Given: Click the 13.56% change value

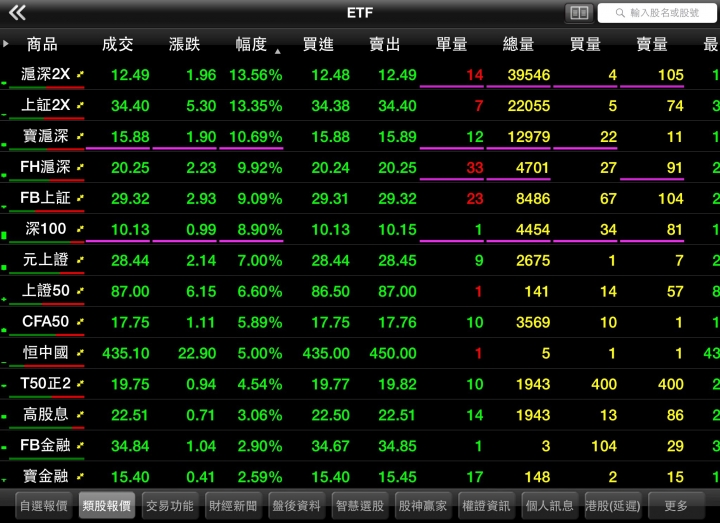Looking at the screenshot, I should [x=256, y=75].
